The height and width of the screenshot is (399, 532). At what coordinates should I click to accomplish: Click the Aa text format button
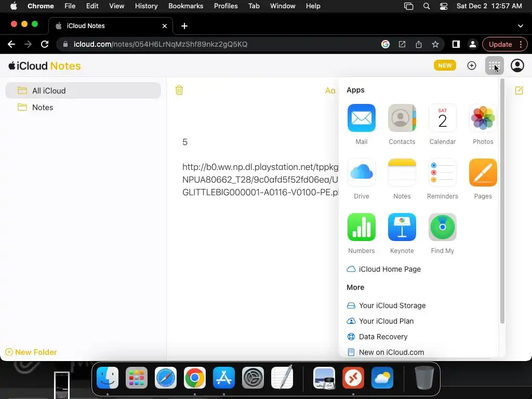point(330,90)
